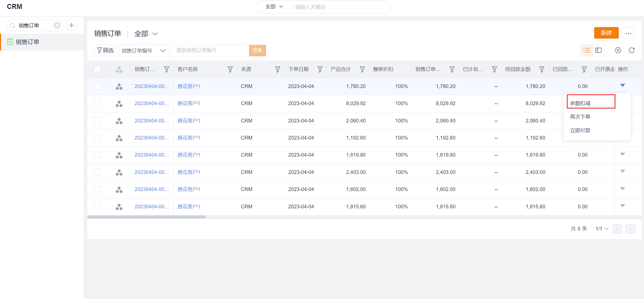Click the orange 新建 button
644x299 pixels.
pyautogui.click(x=606, y=33)
